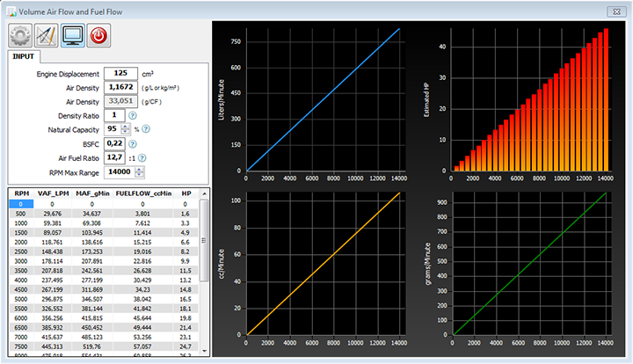This screenshot has height=364, width=633.
Task: Click the Air Fuel Ratio field
Action: point(114,157)
